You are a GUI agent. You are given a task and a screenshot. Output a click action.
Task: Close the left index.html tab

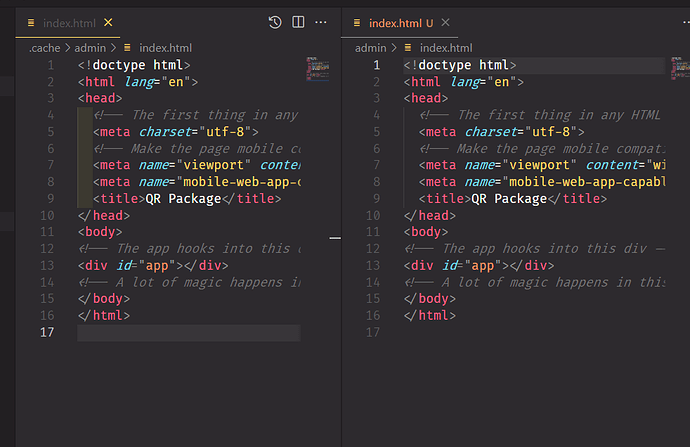[108, 22]
